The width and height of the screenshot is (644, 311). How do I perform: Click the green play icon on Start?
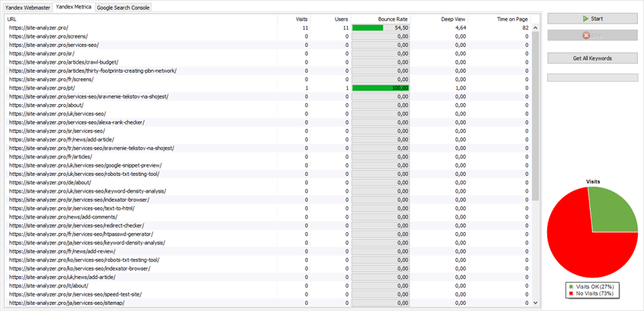(x=585, y=18)
